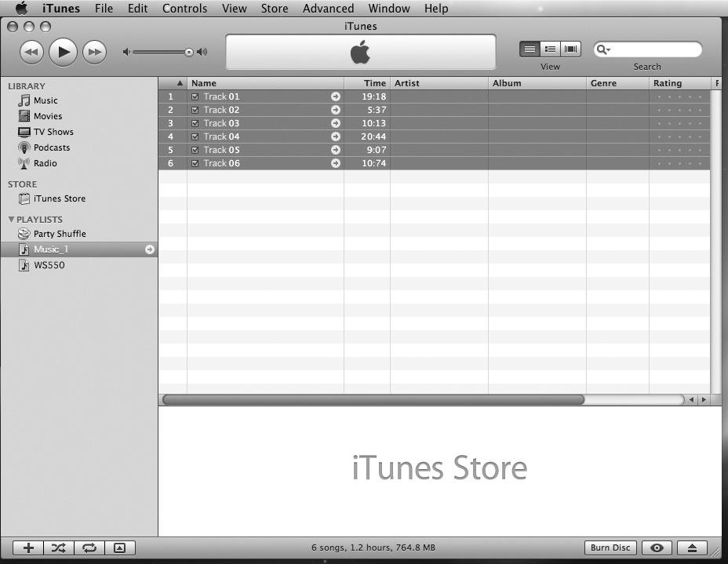Sort by the Rating column header
This screenshot has height=564, width=728.
[679, 83]
